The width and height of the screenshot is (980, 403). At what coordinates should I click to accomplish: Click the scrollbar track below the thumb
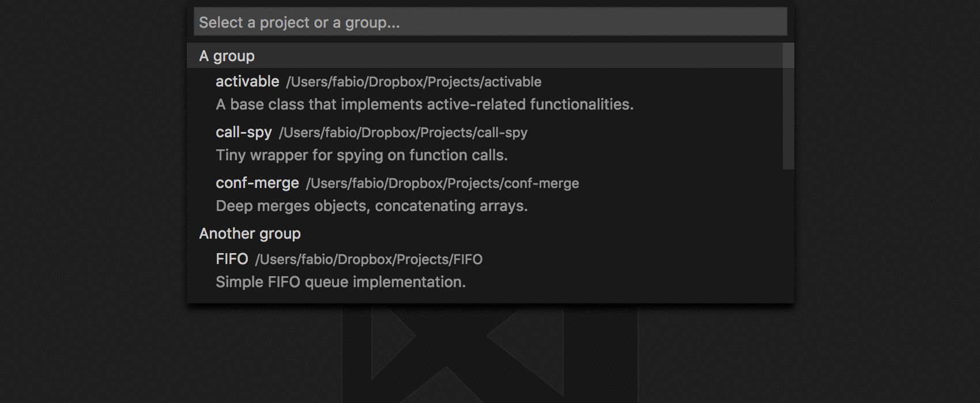(788, 236)
